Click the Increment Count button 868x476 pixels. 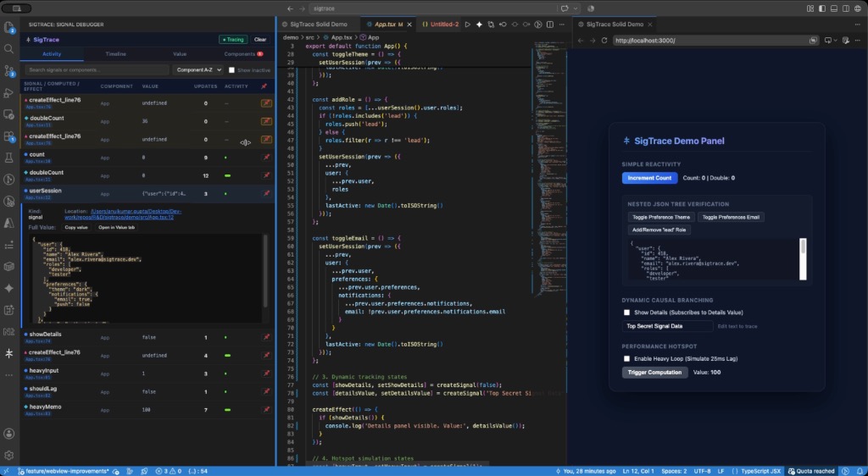(649, 178)
